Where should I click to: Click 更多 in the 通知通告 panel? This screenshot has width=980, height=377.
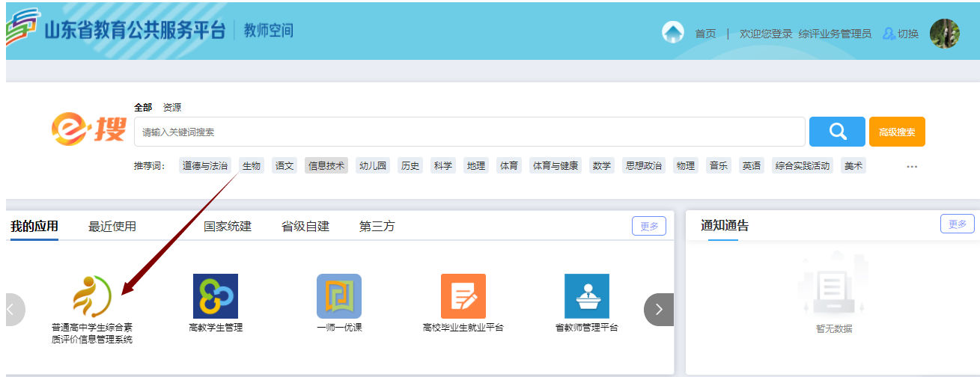(x=957, y=224)
